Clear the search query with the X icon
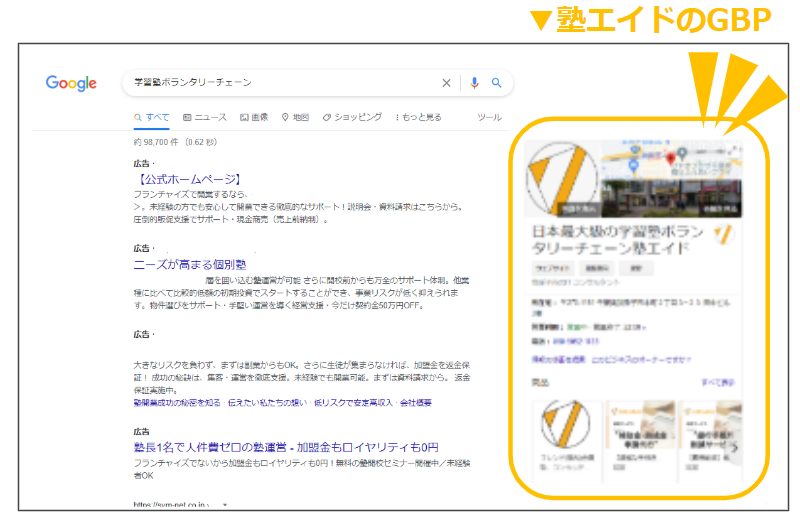 [x=446, y=83]
